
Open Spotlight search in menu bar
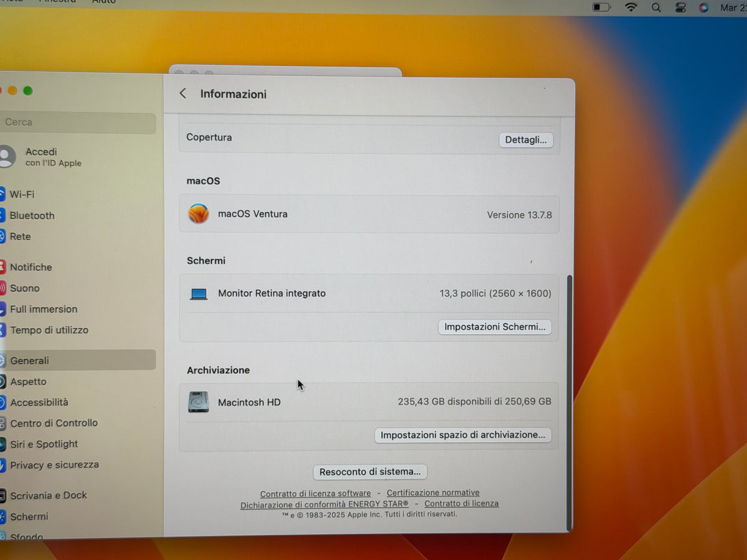[656, 7]
